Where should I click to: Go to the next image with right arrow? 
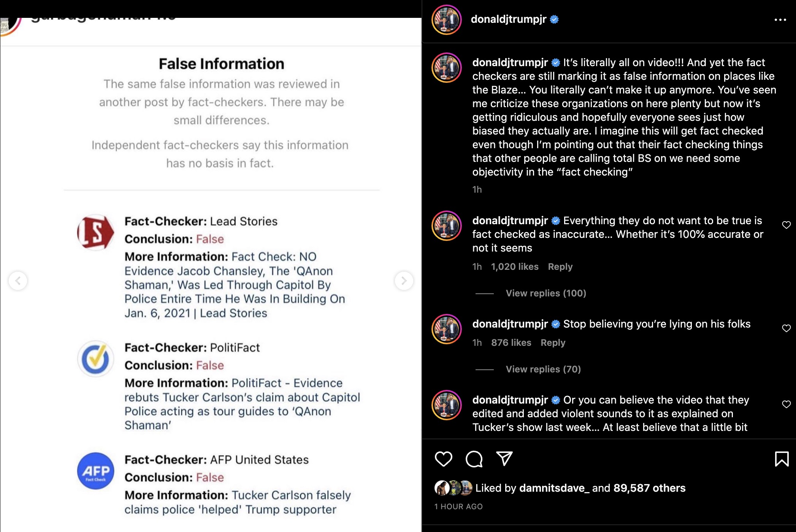[404, 281]
